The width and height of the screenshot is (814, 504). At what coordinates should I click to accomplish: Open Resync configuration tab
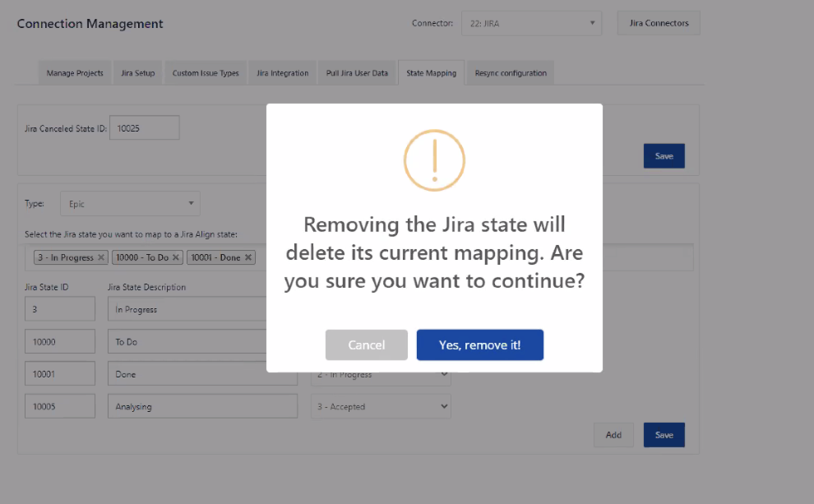point(511,73)
